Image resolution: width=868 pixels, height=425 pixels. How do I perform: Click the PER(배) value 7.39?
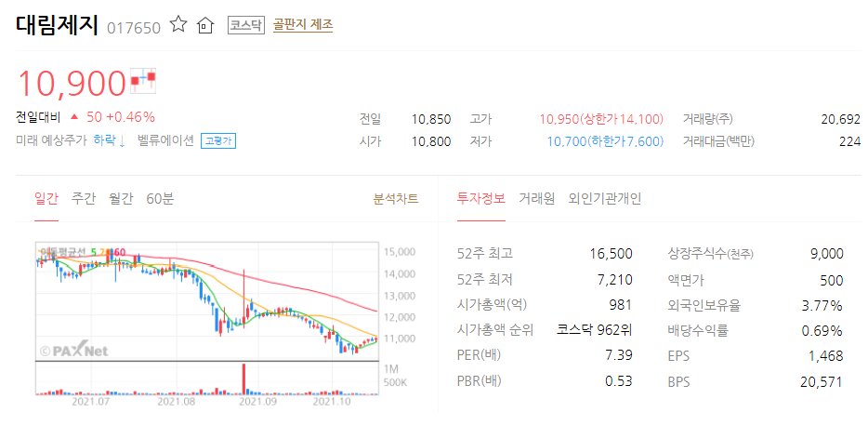pos(618,356)
